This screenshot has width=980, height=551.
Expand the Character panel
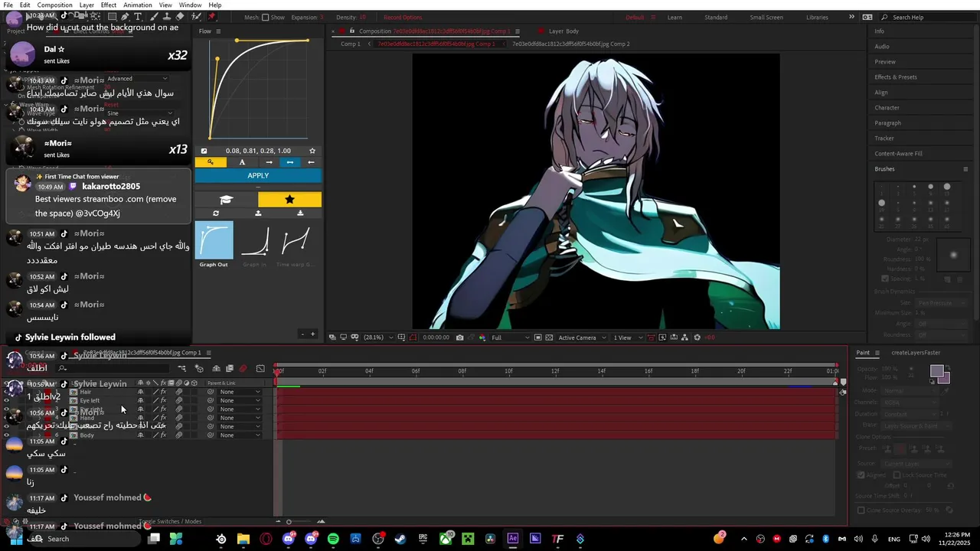887,108
